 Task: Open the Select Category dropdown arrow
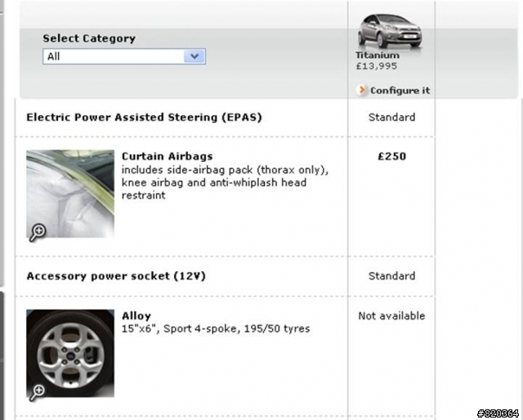click(194, 56)
